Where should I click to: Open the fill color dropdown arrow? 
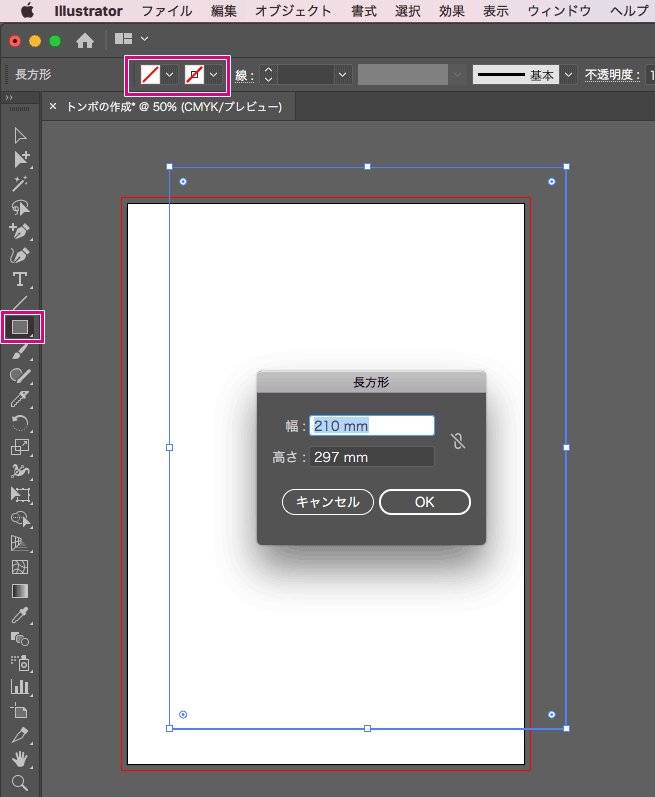pos(169,75)
